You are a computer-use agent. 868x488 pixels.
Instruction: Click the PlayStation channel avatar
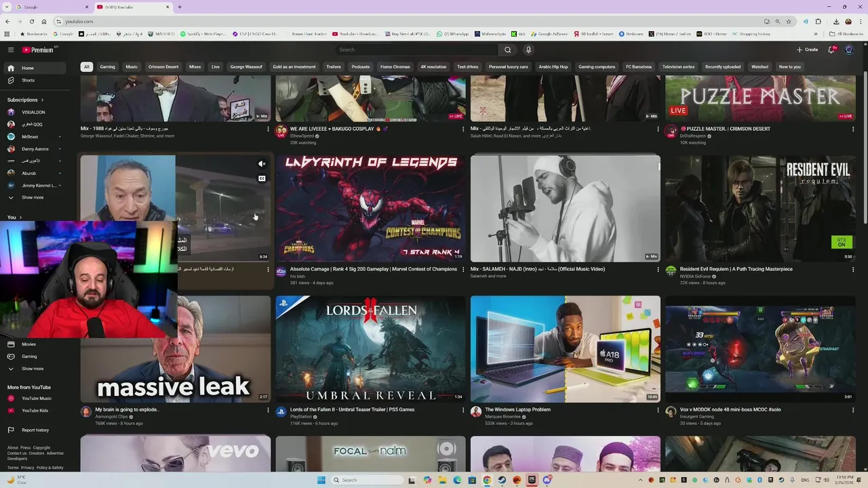coord(281,411)
